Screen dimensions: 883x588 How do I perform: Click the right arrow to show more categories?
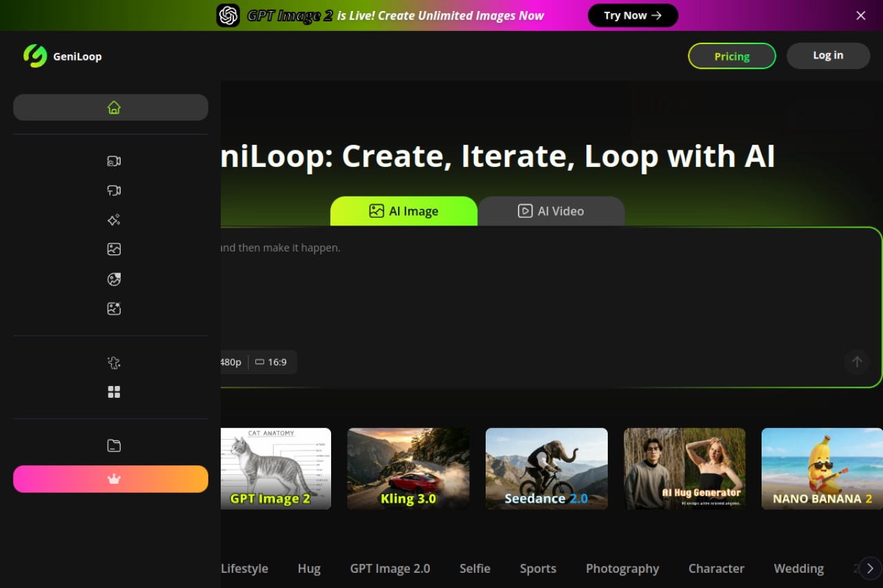870,569
